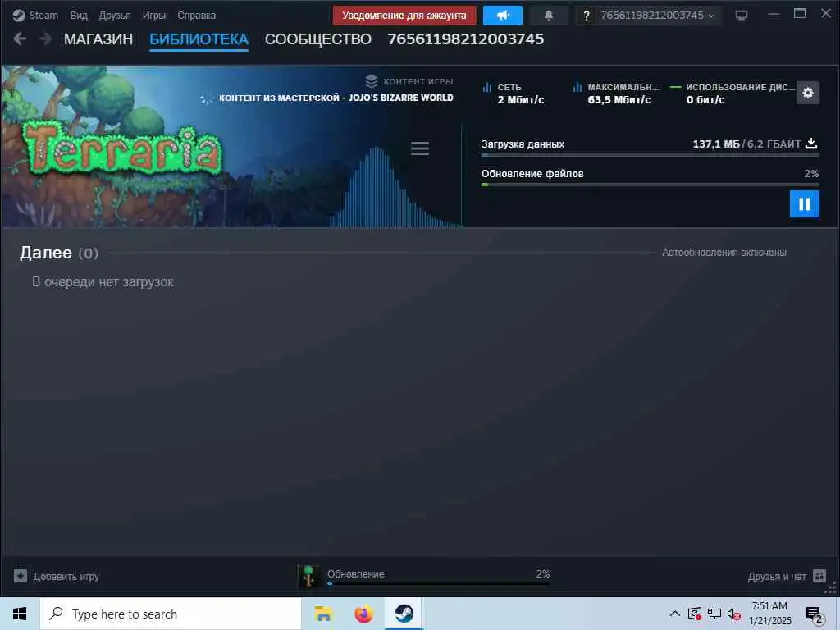840x630 pixels.
Task: Open the СООБЩЕСТВО tab
Action: tap(317, 39)
